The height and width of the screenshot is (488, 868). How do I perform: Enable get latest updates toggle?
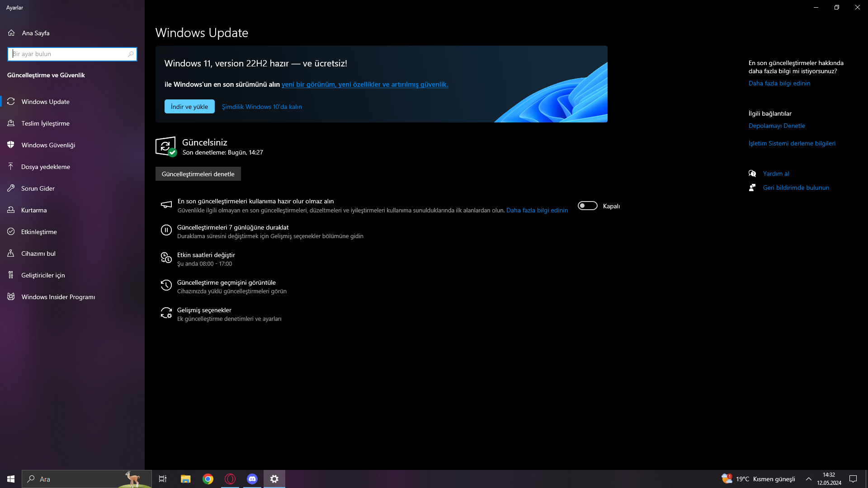[x=587, y=206]
